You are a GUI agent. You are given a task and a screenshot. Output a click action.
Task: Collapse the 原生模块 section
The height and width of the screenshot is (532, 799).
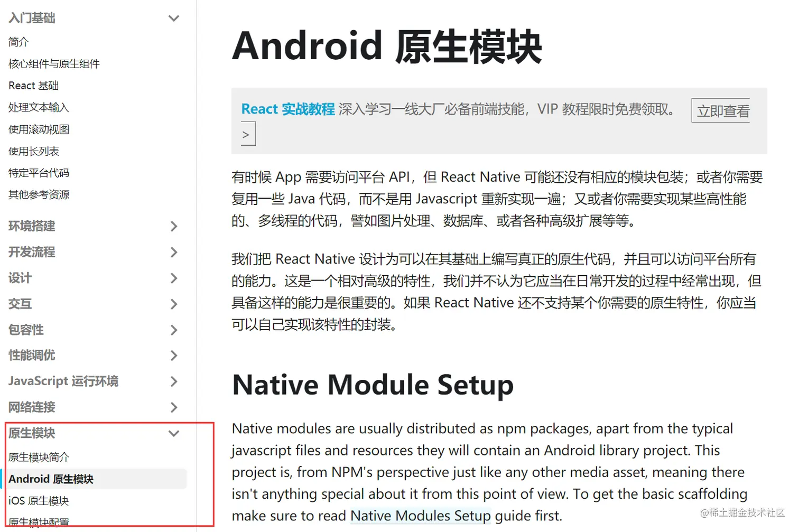pos(174,433)
